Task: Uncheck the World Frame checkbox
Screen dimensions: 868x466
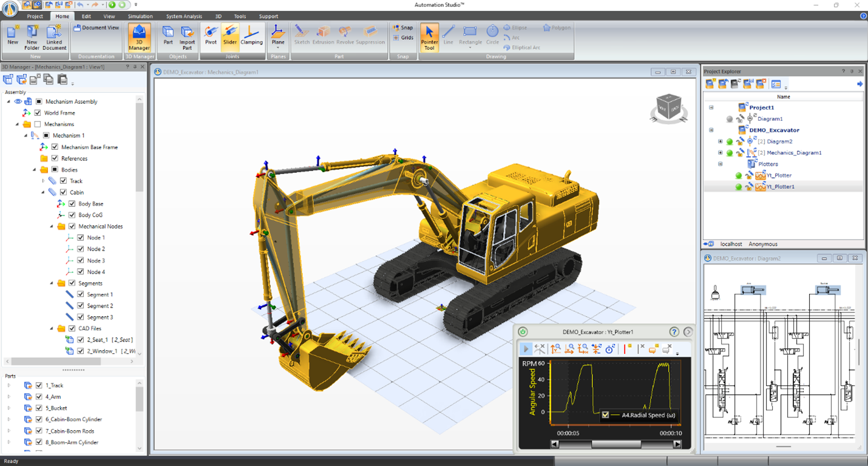Action: [38, 113]
